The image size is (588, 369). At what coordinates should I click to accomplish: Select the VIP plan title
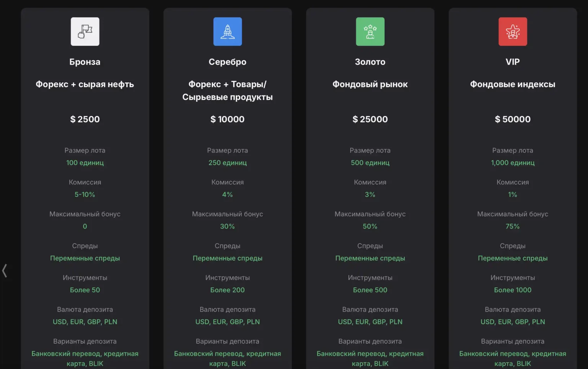click(513, 62)
